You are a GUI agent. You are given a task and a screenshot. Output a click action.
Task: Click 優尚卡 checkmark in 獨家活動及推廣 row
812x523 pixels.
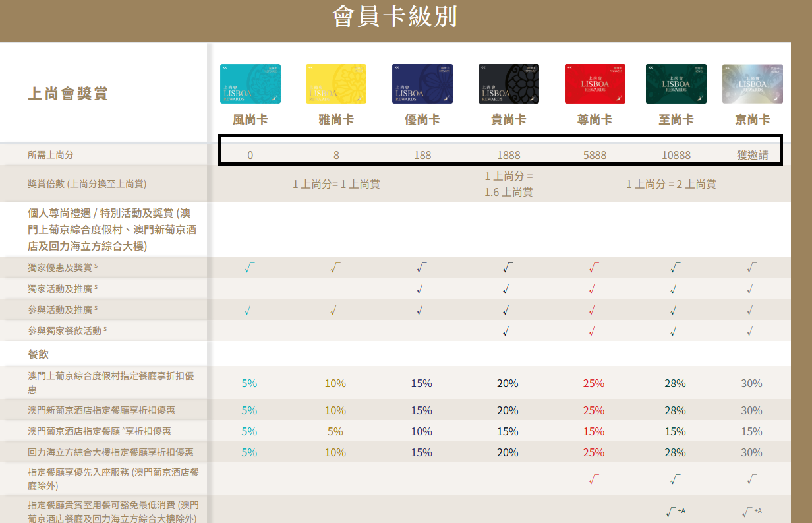422,289
